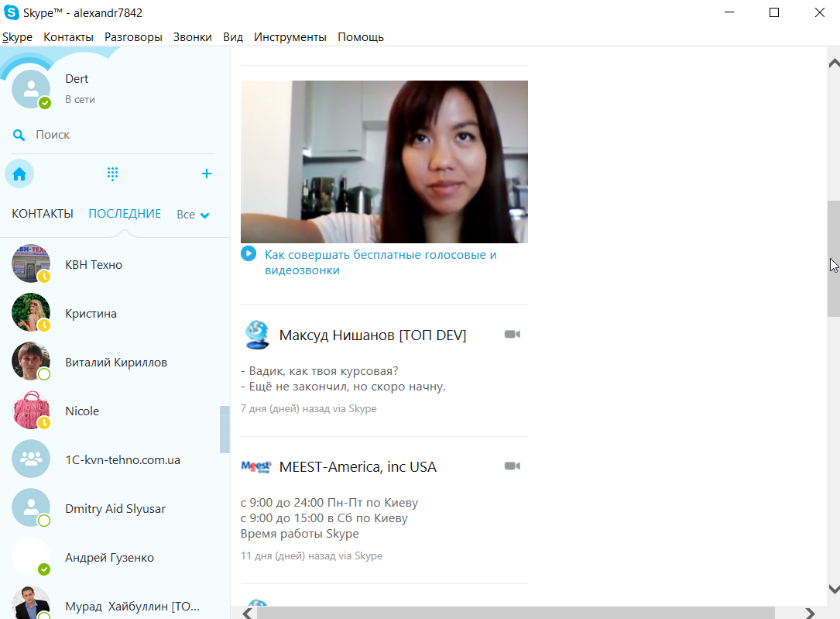Open the Инструменты menu
The image size is (840, 619).
pyautogui.click(x=290, y=37)
